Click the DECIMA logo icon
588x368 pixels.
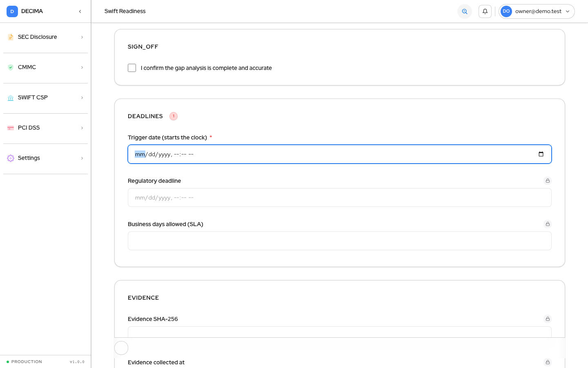click(x=12, y=11)
